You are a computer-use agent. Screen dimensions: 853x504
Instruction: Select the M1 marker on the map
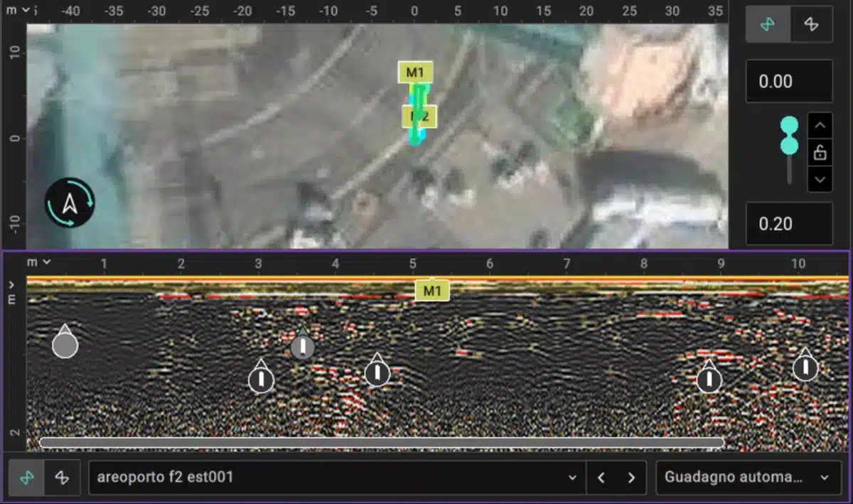[415, 72]
